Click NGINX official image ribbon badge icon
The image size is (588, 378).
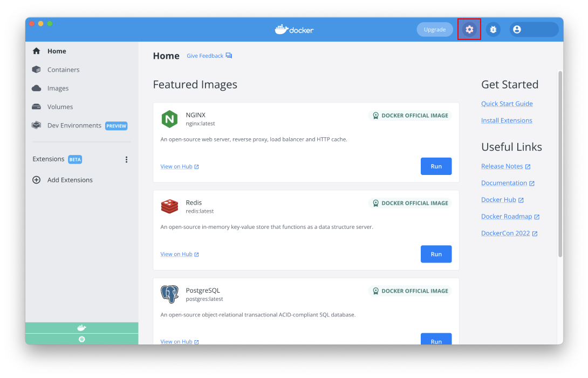pyautogui.click(x=375, y=116)
